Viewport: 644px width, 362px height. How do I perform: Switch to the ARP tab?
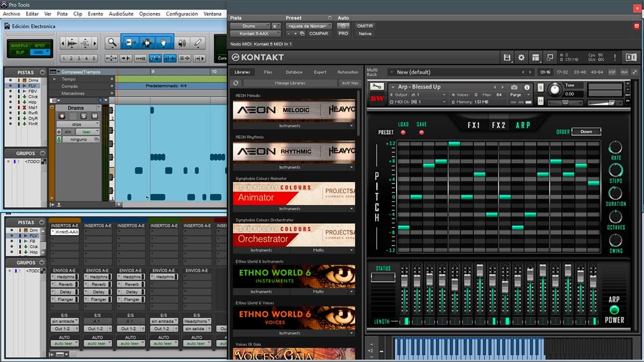coord(523,125)
